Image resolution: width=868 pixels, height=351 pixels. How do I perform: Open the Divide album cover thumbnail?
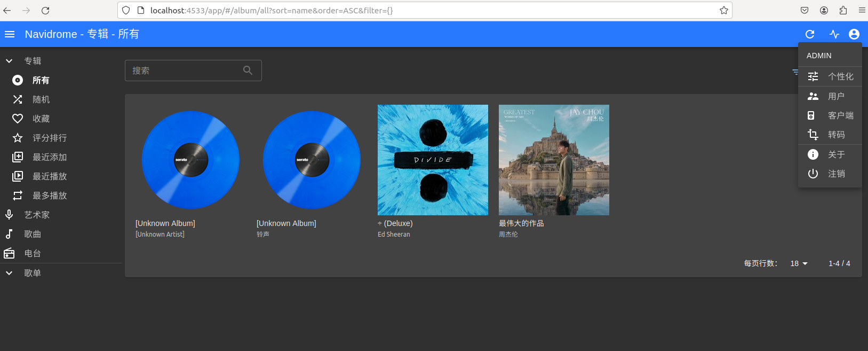433,160
